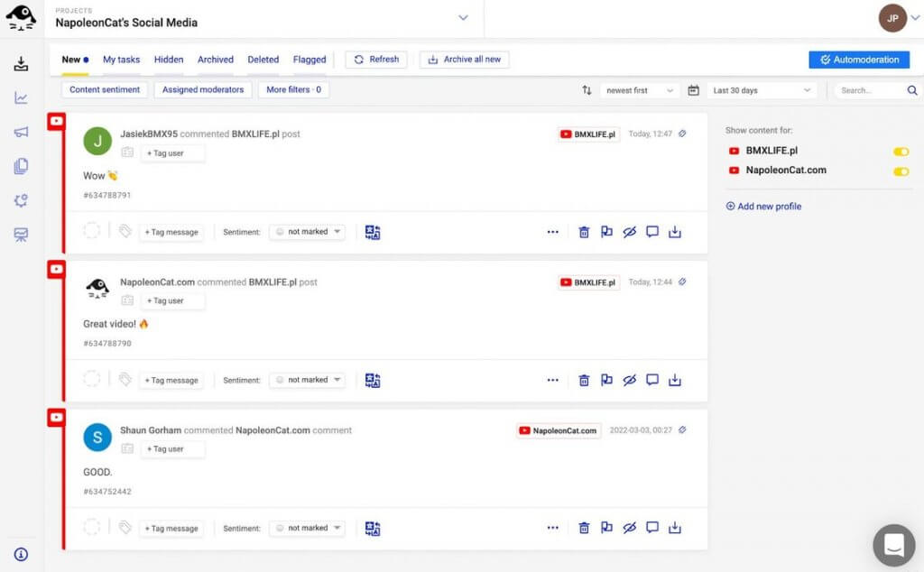The width and height of the screenshot is (924, 572).
Task: Open the Auto-moderation gear icon in sidebar
Action: (x=22, y=200)
